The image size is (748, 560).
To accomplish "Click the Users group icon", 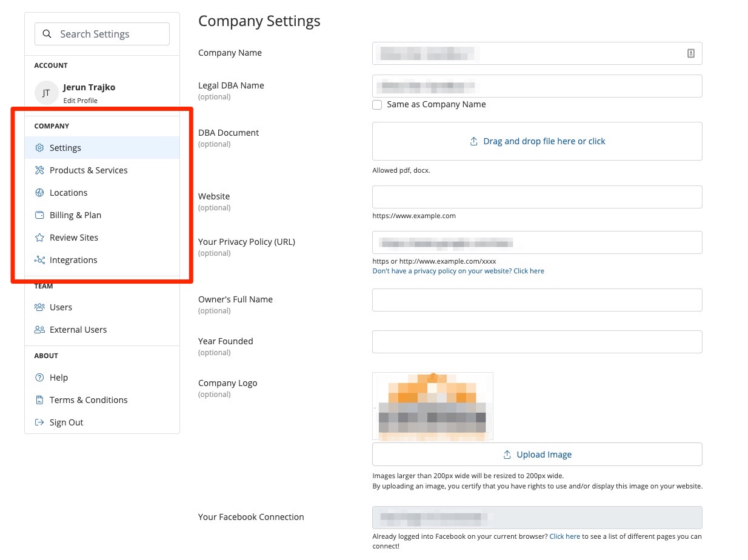I will [x=39, y=307].
